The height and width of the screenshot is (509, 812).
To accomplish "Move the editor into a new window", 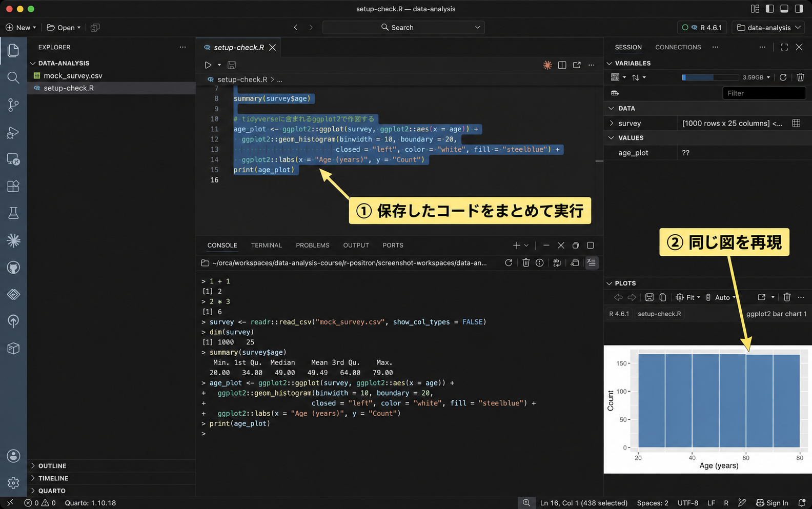I will pos(577,65).
